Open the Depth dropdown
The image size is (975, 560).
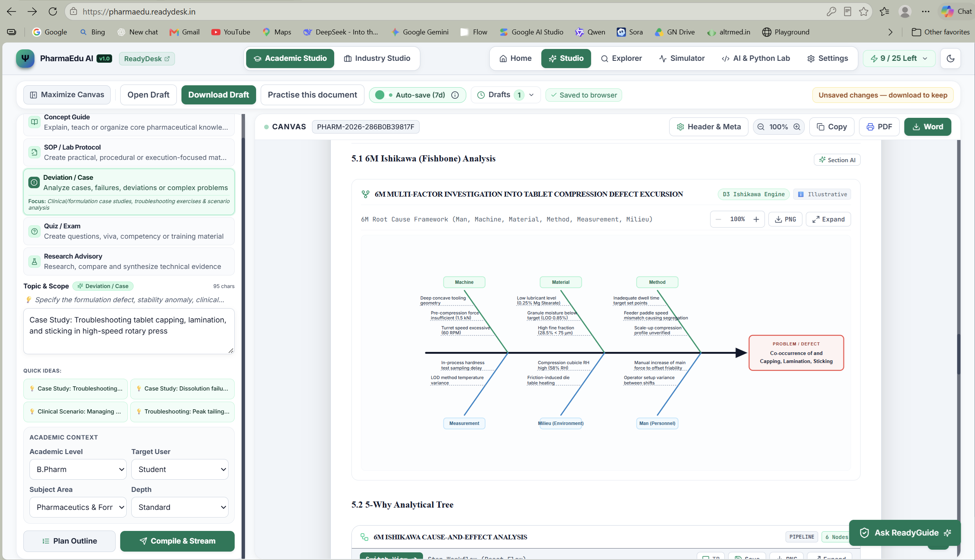pyautogui.click(x=180, y=508)
